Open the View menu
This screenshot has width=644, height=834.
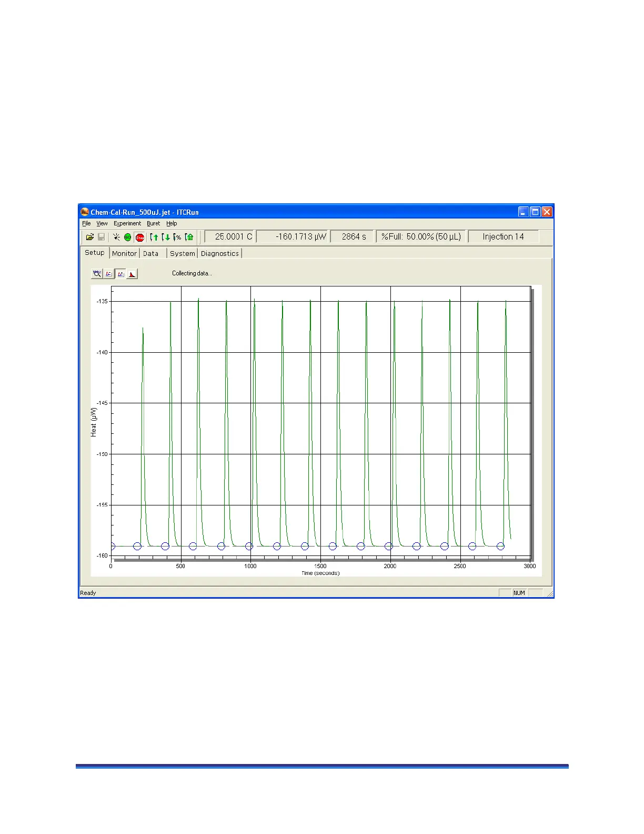coord(102,223)
